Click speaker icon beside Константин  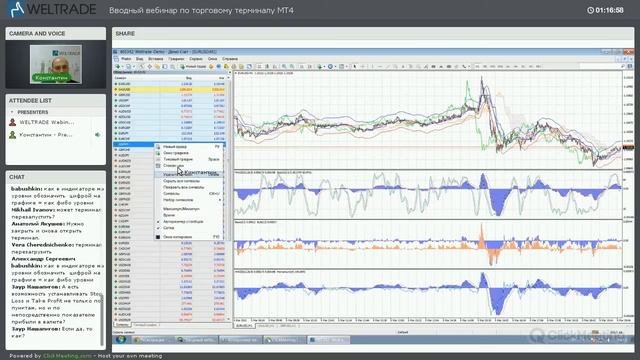tap(98, 135)
